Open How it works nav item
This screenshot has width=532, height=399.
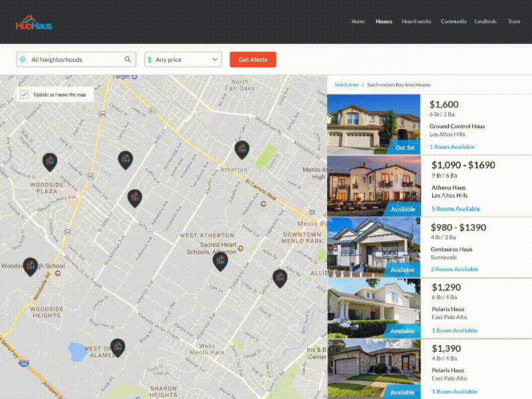pos(416,21)
